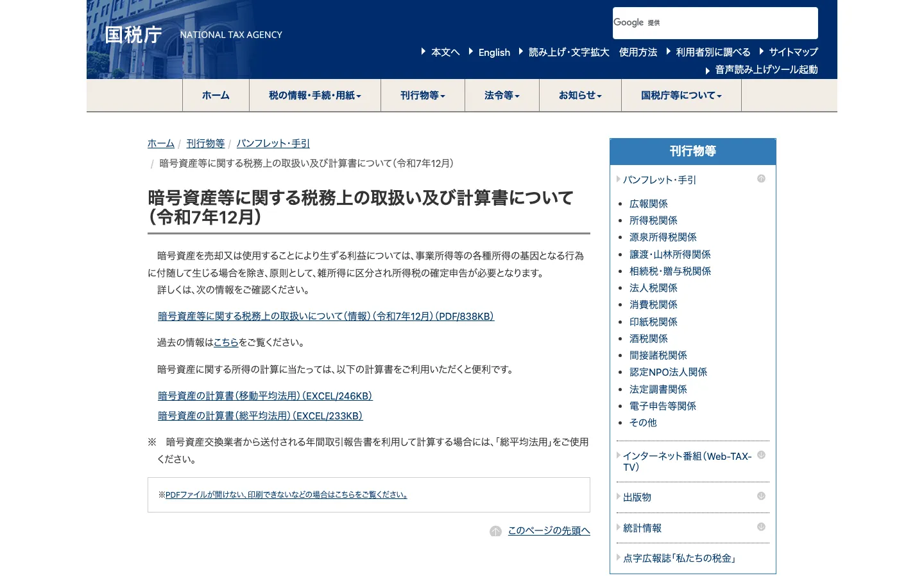Click ホーム breadcrumb link
Screen dimensions: 924x578
tap(160, 143)
